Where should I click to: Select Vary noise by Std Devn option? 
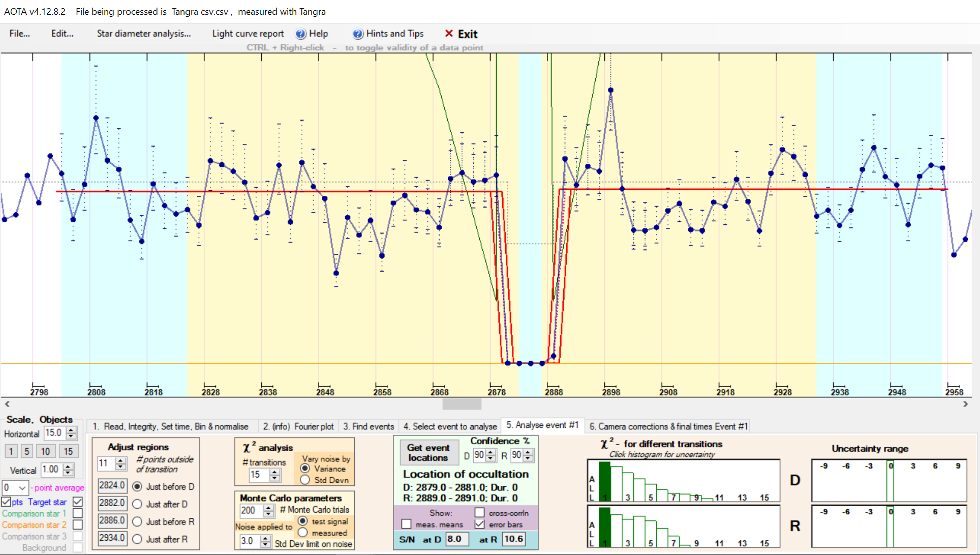(305, 480)
